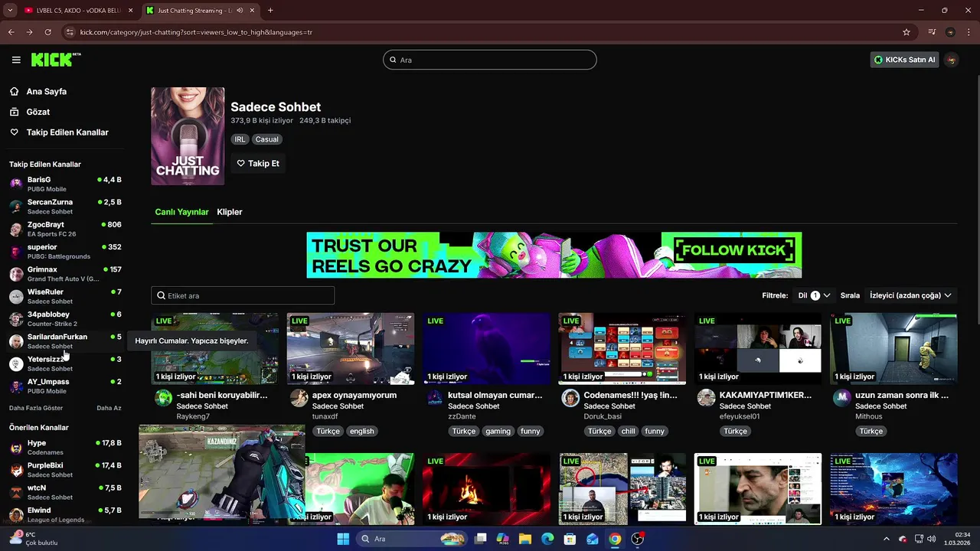This screenshot has width=980, height=551.
Task: Switch to the Klipler tab
Action: point(230,212)
